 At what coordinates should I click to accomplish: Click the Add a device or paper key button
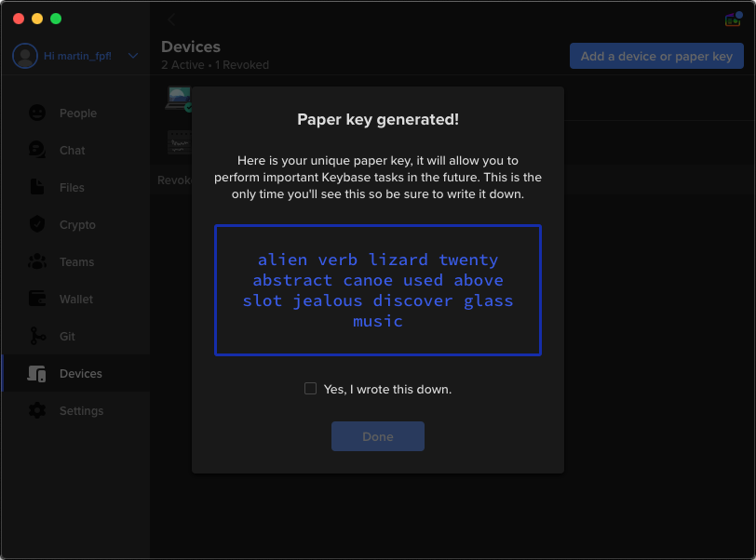click(x=656, y=56)
